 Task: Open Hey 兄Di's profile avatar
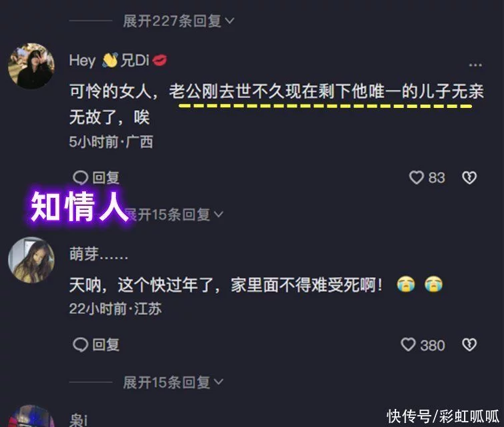(31, 66)
